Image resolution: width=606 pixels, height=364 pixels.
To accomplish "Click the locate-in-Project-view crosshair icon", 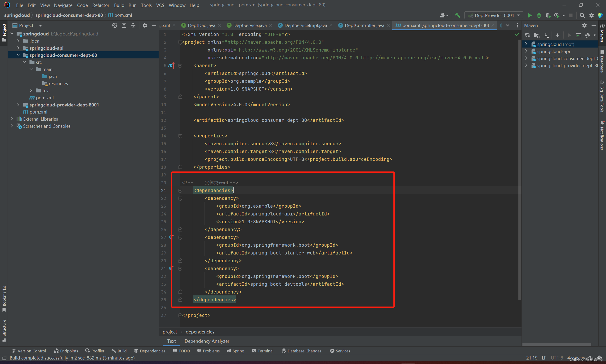I will (x=115, y=25).
